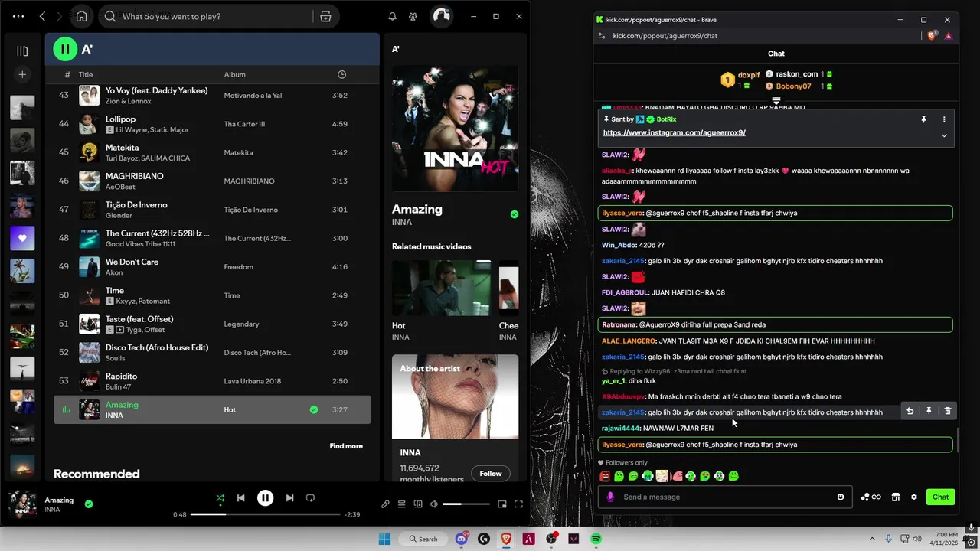This screenshot has height=551, width=980.
Task: Collapse the pinned message chevron
Action: [x=944, y=135]
